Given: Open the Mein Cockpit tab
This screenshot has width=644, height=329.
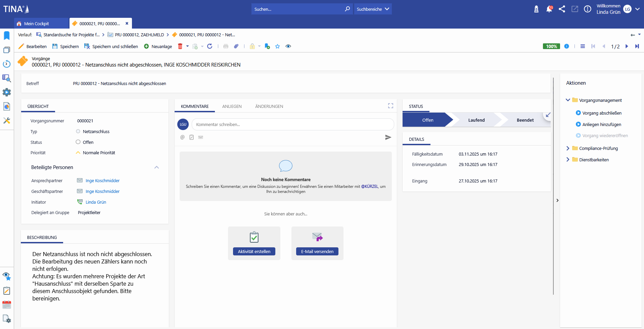Looking at the screenshot, I should (37, 24).
